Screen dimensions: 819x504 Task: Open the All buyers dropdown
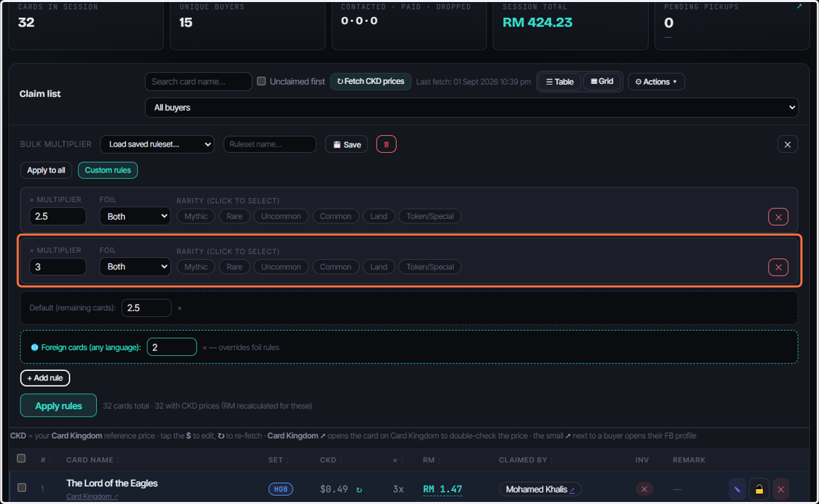472,107
